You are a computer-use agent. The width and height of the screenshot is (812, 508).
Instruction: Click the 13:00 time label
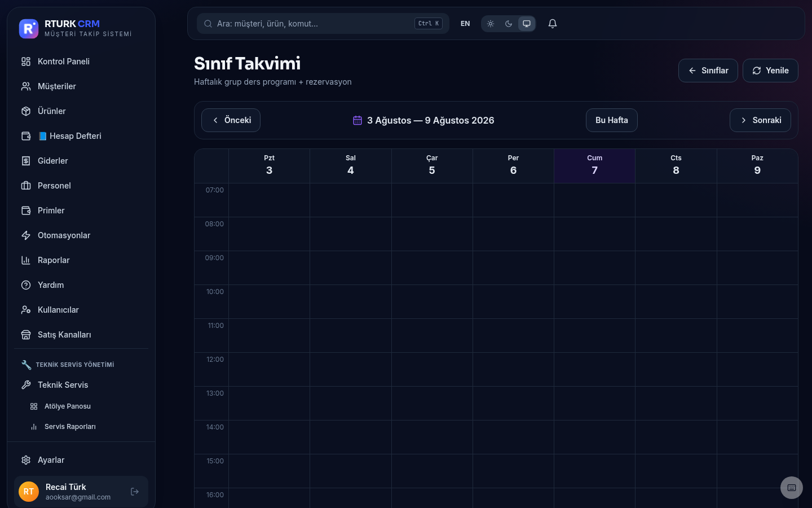[x=215, y=393]
